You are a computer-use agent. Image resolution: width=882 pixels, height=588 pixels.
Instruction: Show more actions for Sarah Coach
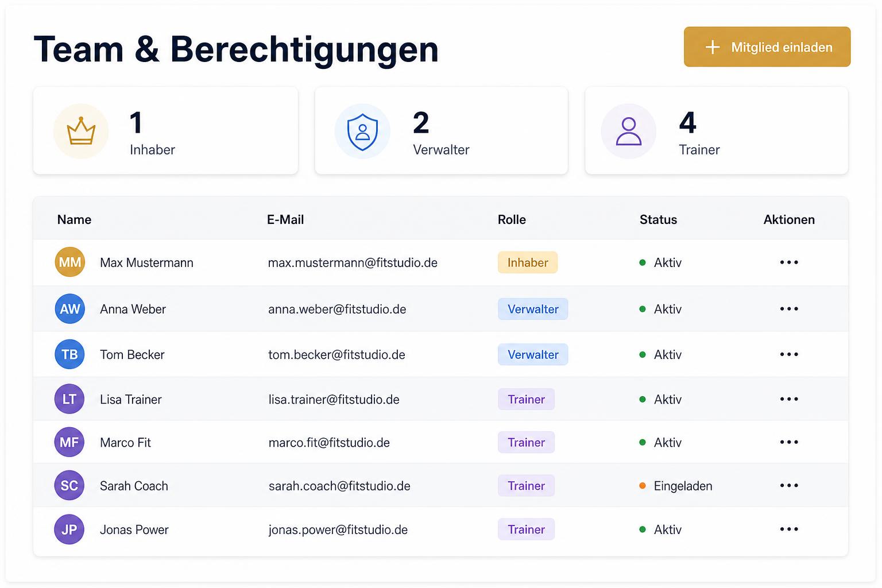pyautogui.click(x=789, y=486)
